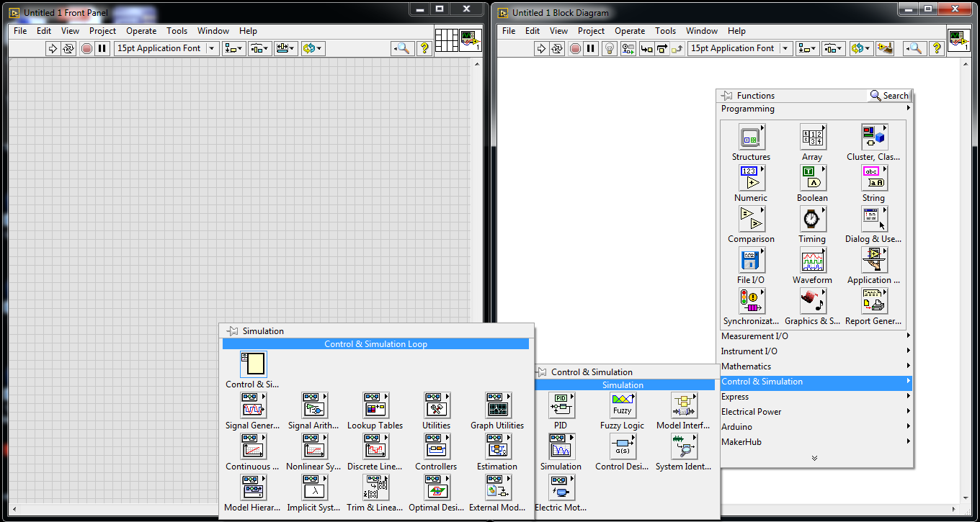The height and width of the screenshot is (522, 980).
Task: Expand the Arduino category
Action: [x=816, y=427]
